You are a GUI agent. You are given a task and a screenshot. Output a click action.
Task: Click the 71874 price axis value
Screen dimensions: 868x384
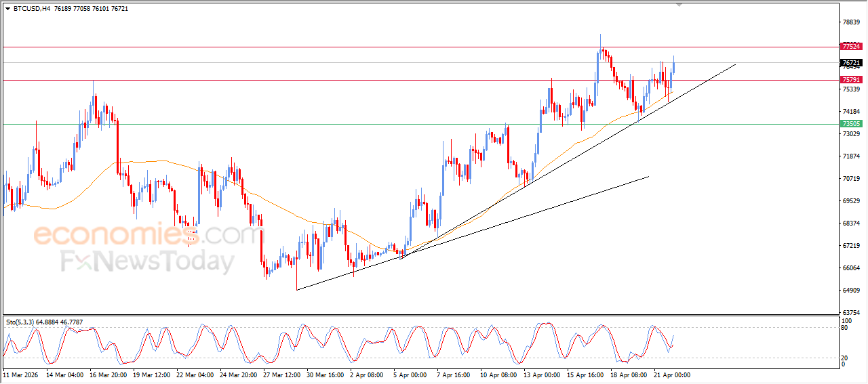(x=852, y=156)
